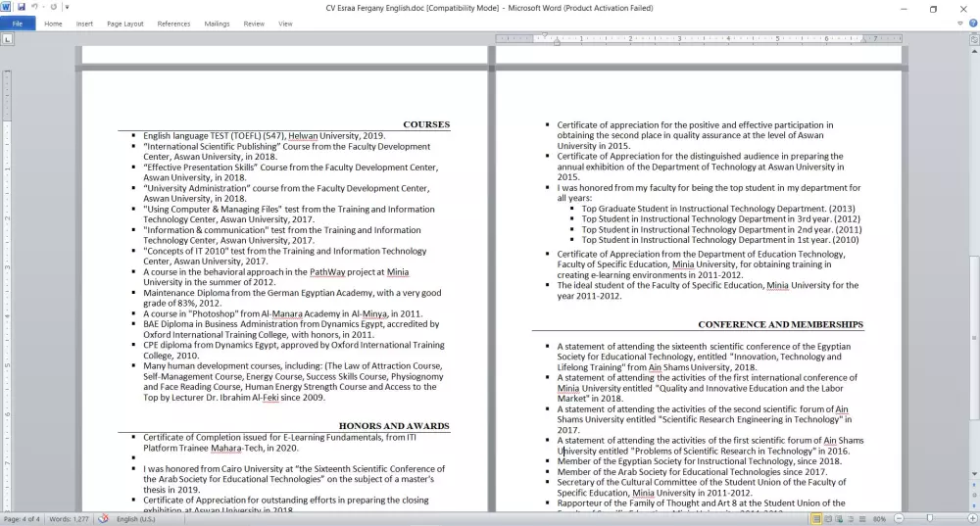
Task: Click the empty bullet under Honors and Awards
Action: point(133,457)
